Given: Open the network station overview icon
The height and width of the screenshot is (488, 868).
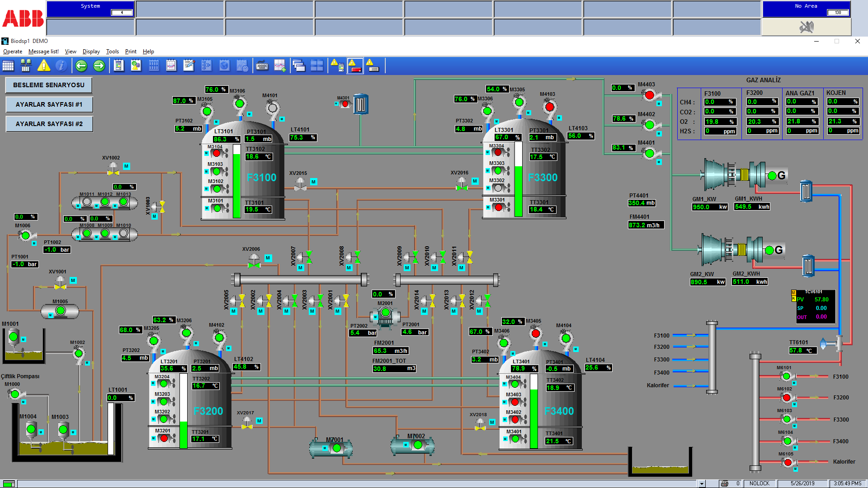Looking at the screenshot, I should pos(26,66).
